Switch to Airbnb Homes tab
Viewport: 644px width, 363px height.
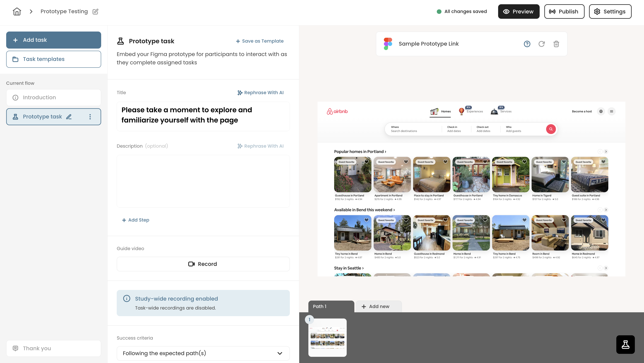[440, 111]
